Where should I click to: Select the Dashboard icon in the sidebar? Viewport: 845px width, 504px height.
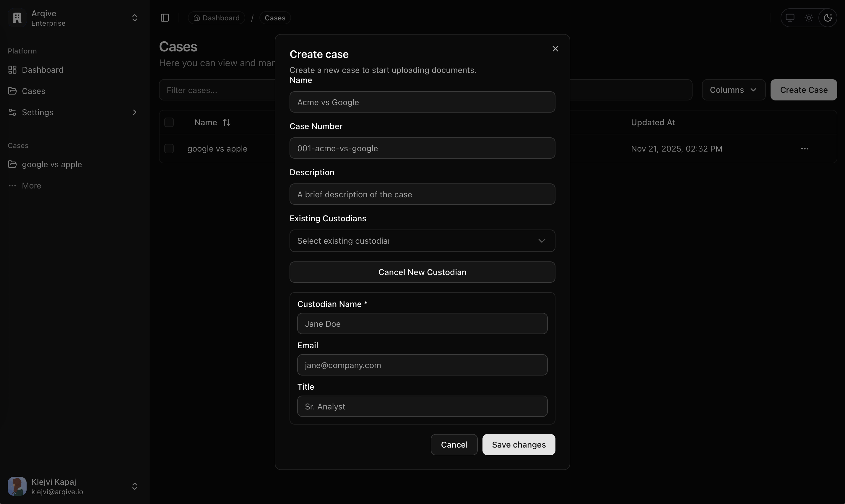[x=13, y=70]
